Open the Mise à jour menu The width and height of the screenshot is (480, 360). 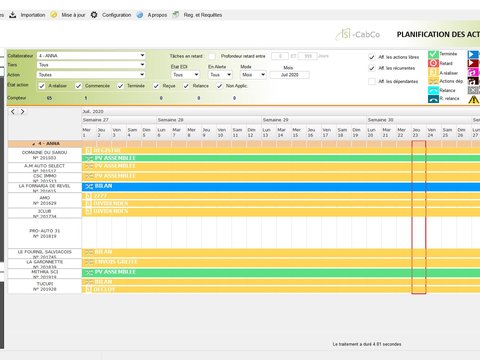click(73, 15)
